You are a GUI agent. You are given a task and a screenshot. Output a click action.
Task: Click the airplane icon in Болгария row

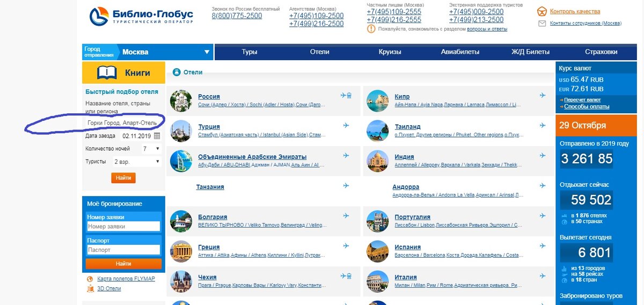(346, 216)
